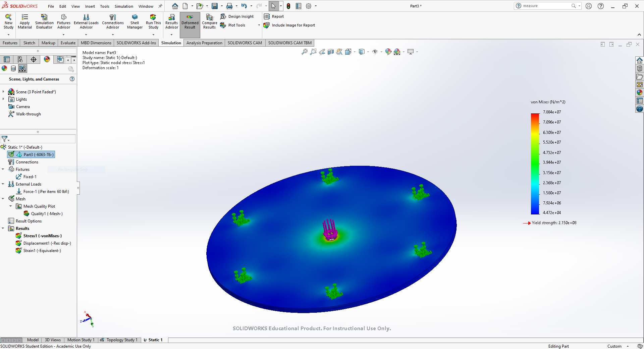Click the New Study icon

(8, 21)
